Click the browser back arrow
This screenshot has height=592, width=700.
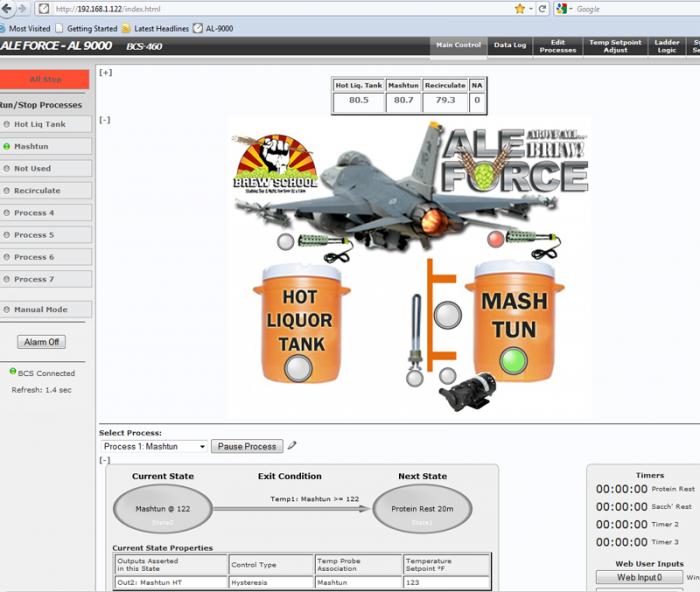5,8
